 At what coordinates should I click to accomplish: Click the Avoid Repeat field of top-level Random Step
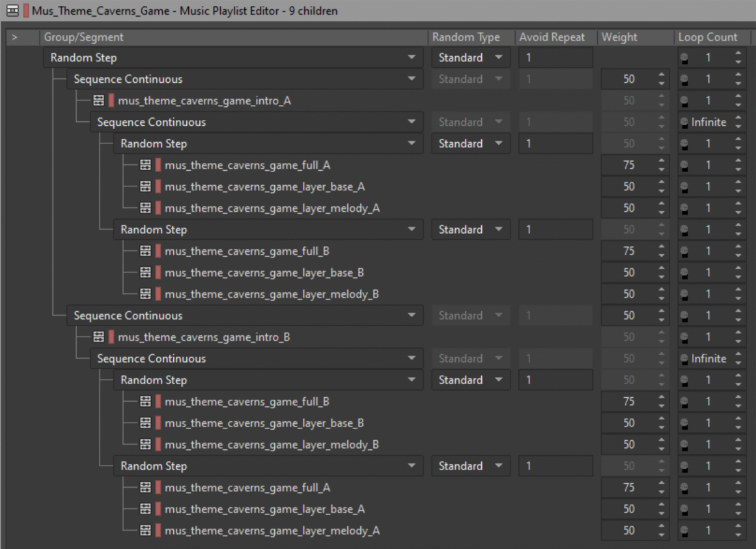pos(556,57)
